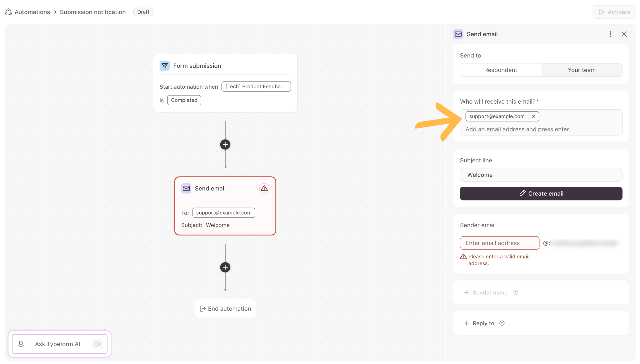The image size is (640, 364).
Task: Go to Automations in the breadcrumb
Action: tap(32, 12)
